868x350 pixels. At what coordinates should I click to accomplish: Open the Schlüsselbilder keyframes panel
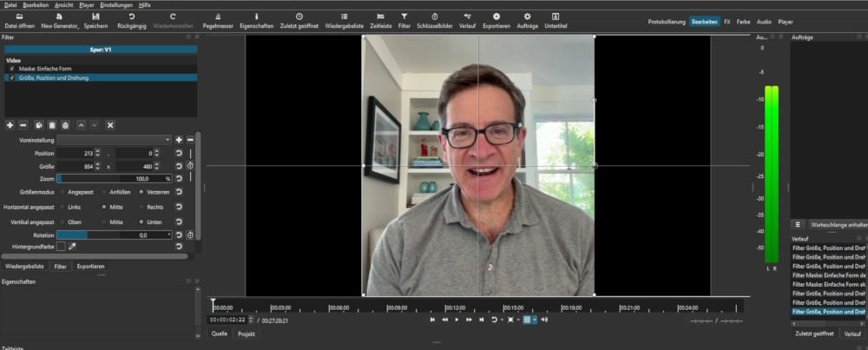(x=434, y=20)
